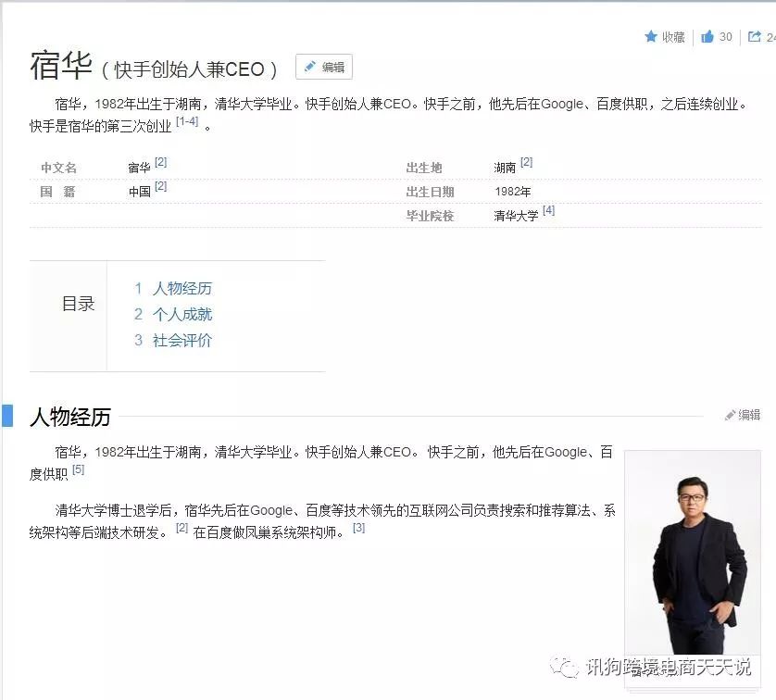Click the 出生地 field label
Viewport: 776px width, 700px height.
tap(424, 168)
